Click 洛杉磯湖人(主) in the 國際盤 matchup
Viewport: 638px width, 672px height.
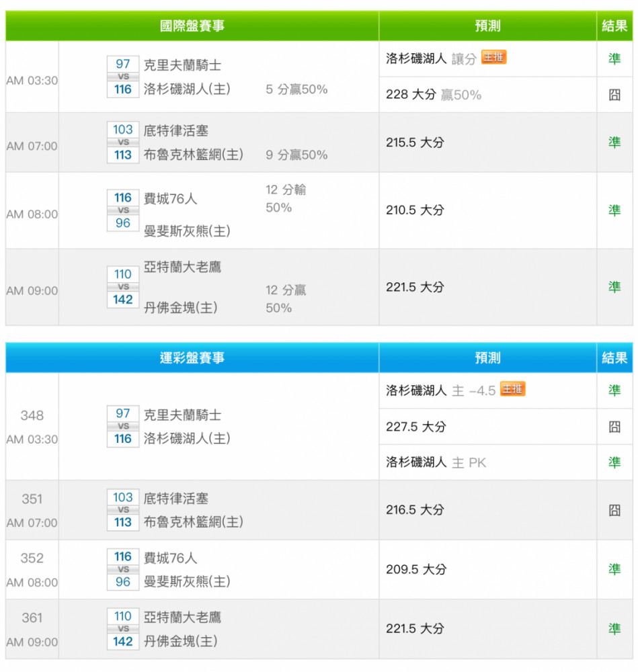(x=187, y=89)
